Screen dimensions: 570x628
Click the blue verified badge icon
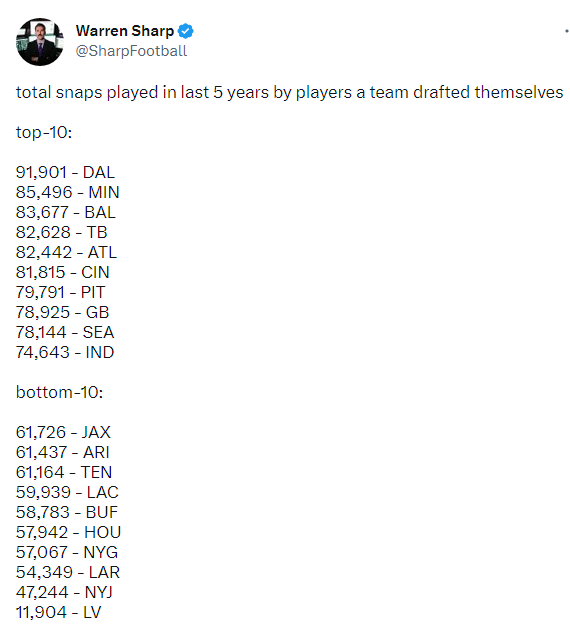pyautogui.click(x=185, y=31)
